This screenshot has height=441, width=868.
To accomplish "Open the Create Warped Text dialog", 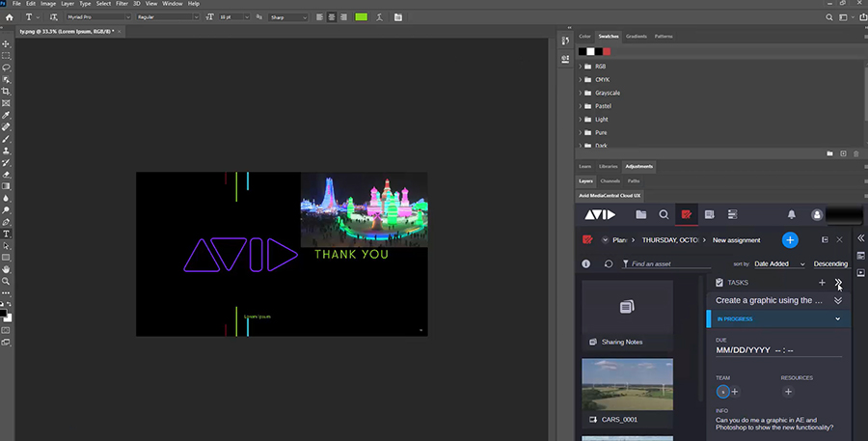I will coord(379,17).
